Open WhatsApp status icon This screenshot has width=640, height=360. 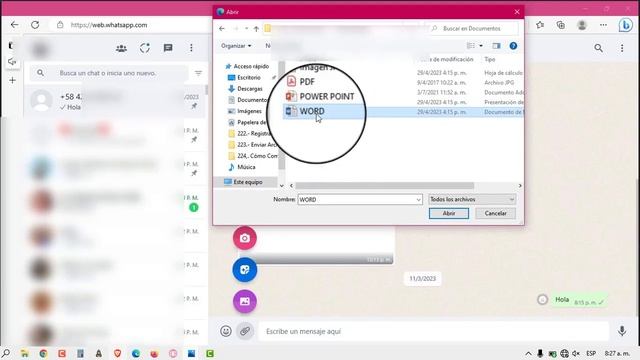145,48
